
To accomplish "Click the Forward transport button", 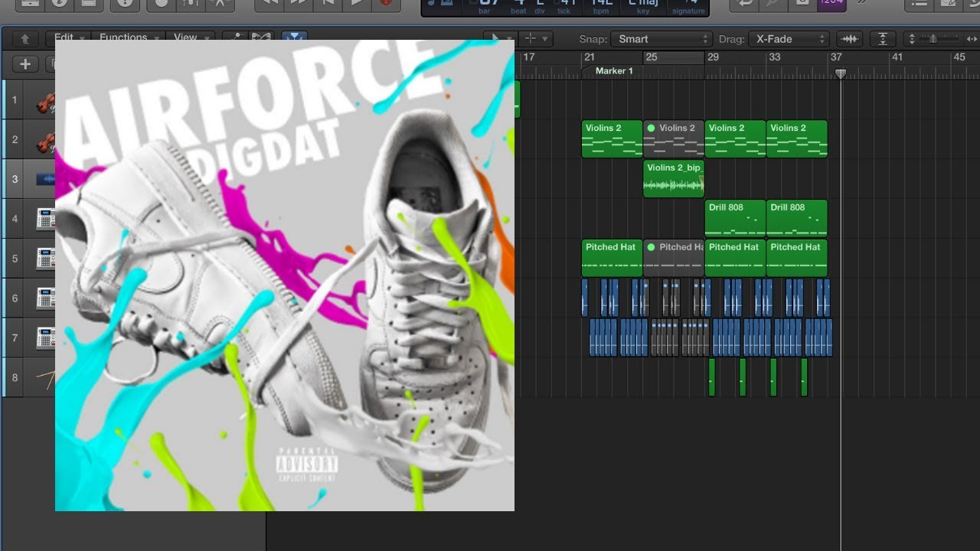I will 299,4.
